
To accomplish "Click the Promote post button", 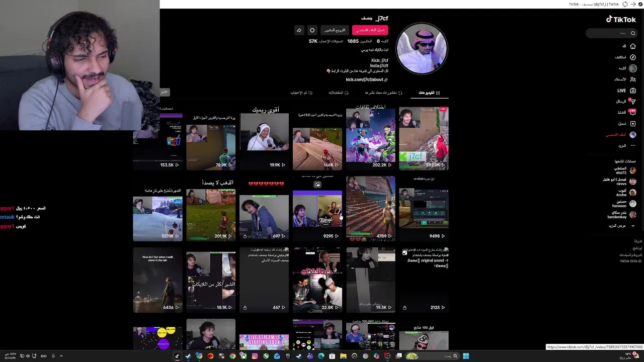I will (335, 30).
